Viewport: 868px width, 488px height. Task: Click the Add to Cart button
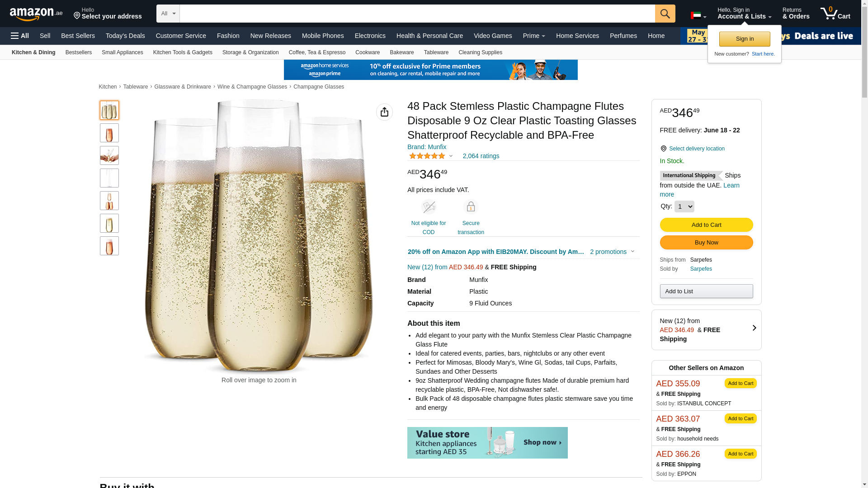click(706, 225)
